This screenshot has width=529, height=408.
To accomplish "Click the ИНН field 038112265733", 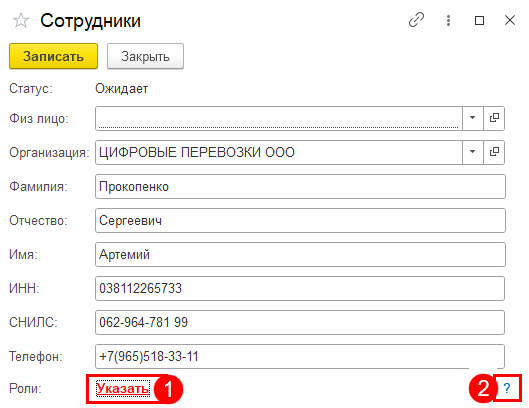I will pyautogui.click(x=300, y=289).
